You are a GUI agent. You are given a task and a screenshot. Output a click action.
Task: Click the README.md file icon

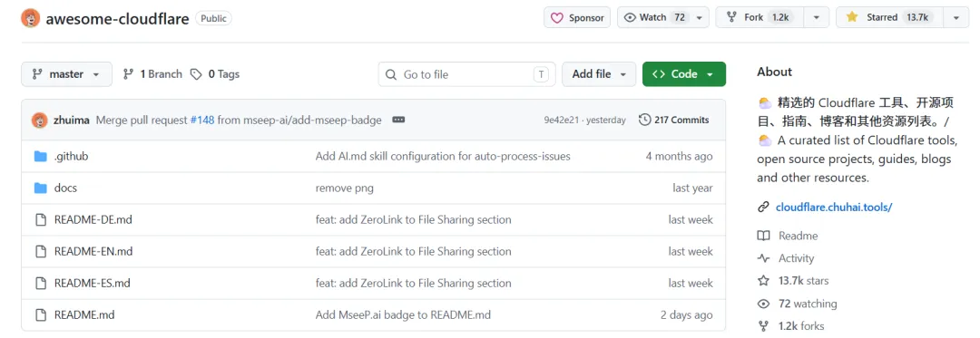click(x=41, y=315)
